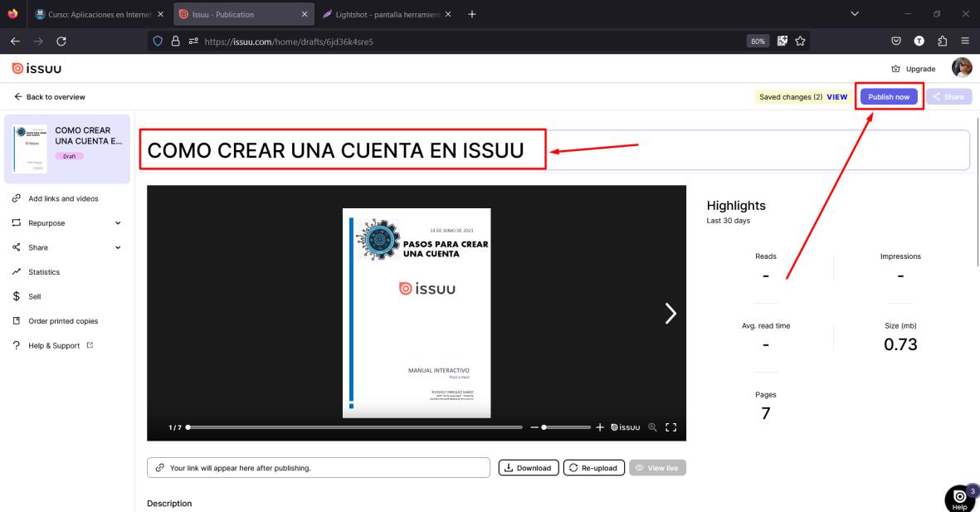Go to the next page in viewer
Image resolution: width=980 pixels, height=512 pixels.
coord(670,313)
